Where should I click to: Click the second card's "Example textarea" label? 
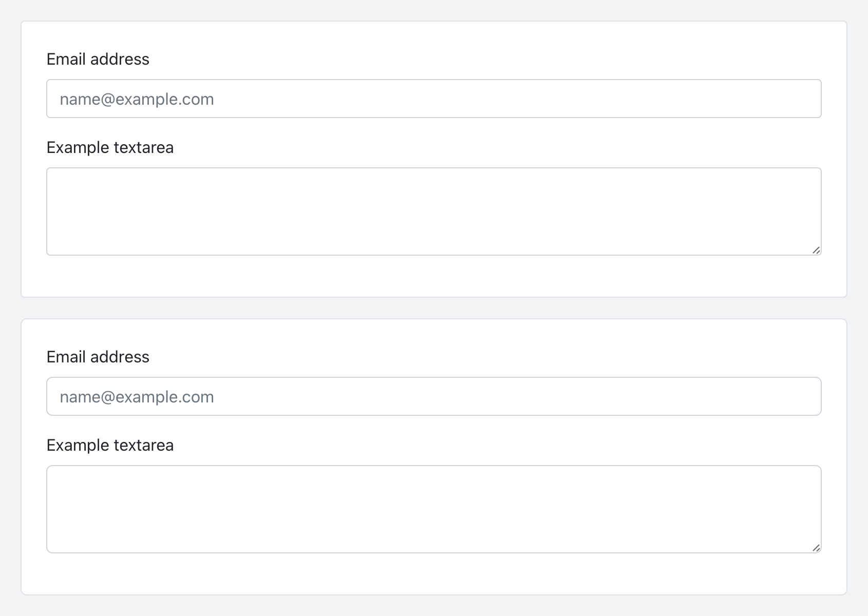coord(110,445)
